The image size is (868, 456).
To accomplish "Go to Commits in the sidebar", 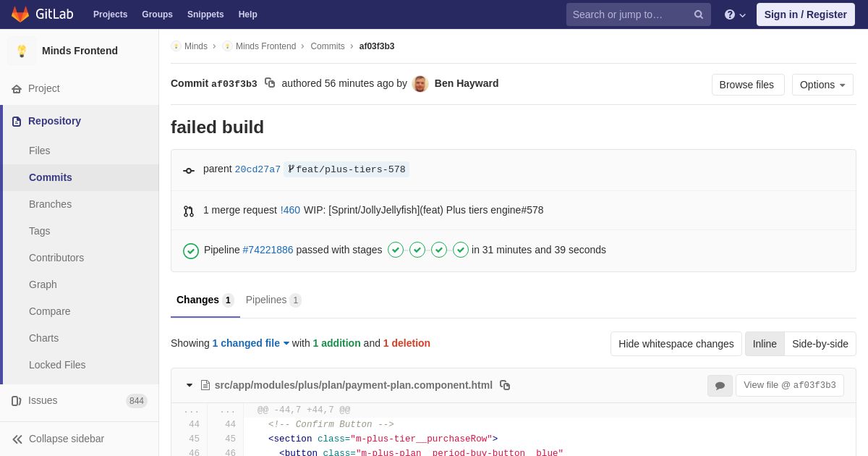I will [x=81, y=177].
